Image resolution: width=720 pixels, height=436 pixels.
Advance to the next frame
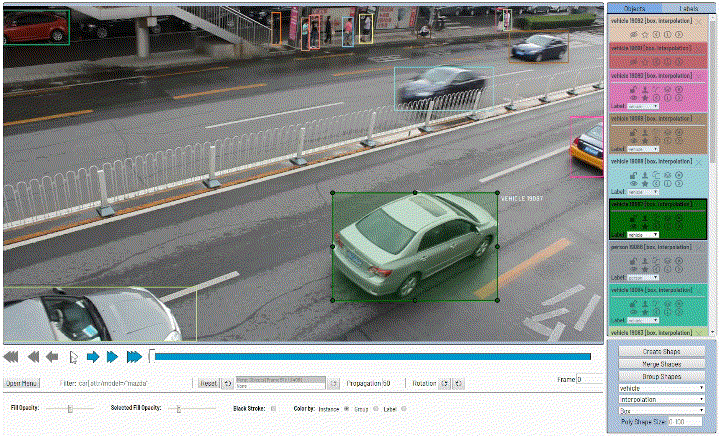pyautogui.click(x=93, y=356)
